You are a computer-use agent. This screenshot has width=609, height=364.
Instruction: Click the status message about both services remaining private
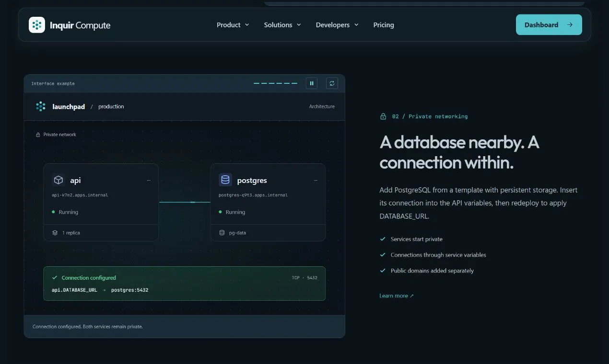88,327
